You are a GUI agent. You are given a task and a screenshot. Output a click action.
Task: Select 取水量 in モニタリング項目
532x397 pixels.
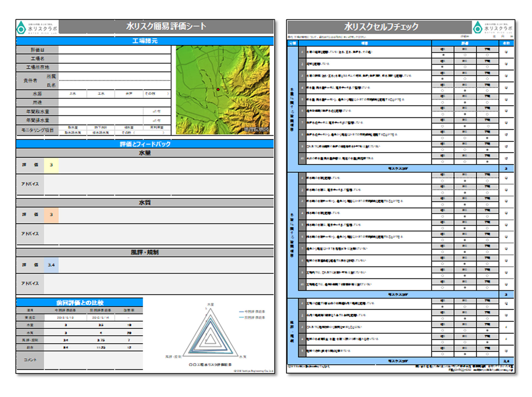73,127
